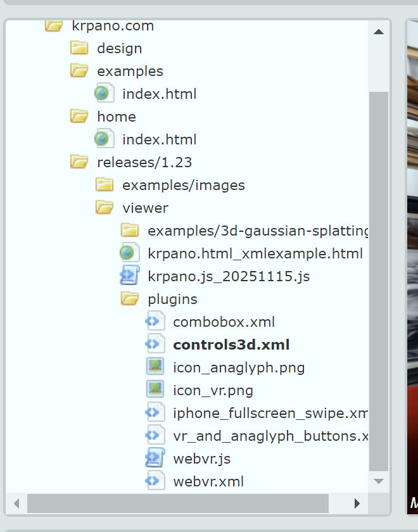Viewport: 418px width, 532px height.
Task: Expand the design folder
Action: 79,48
